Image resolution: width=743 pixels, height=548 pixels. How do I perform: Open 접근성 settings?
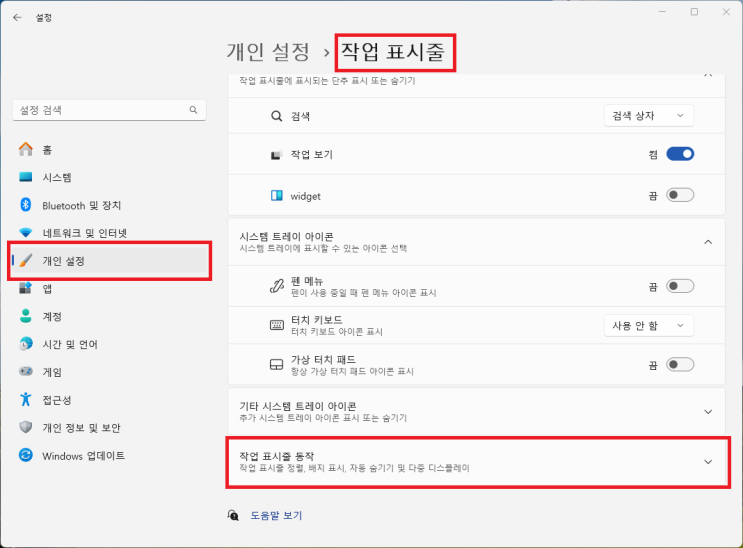pos(109,399)
